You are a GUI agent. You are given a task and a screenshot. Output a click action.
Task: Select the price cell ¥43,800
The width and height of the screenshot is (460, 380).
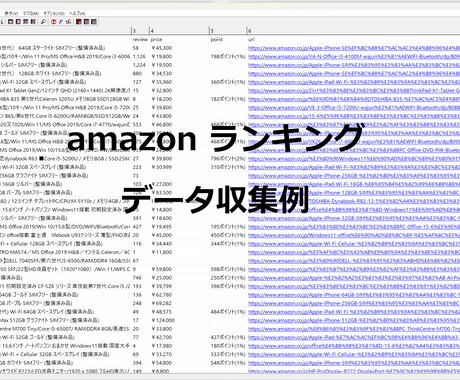click(162, 116)
